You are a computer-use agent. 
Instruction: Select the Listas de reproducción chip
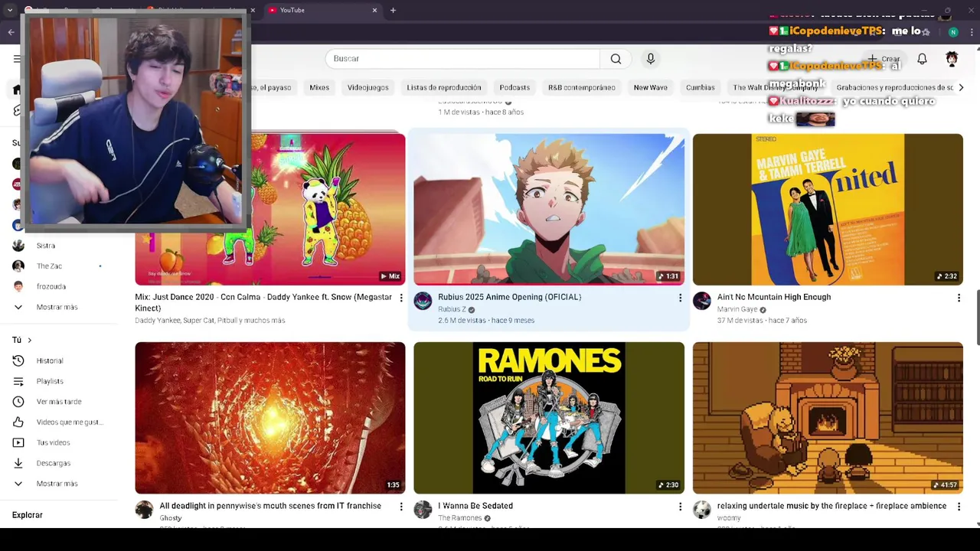click(444, 87)
